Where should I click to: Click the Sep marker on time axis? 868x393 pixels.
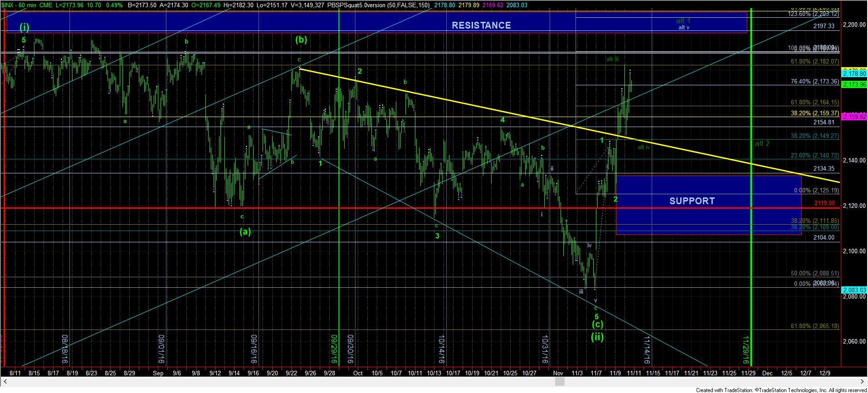158,373
